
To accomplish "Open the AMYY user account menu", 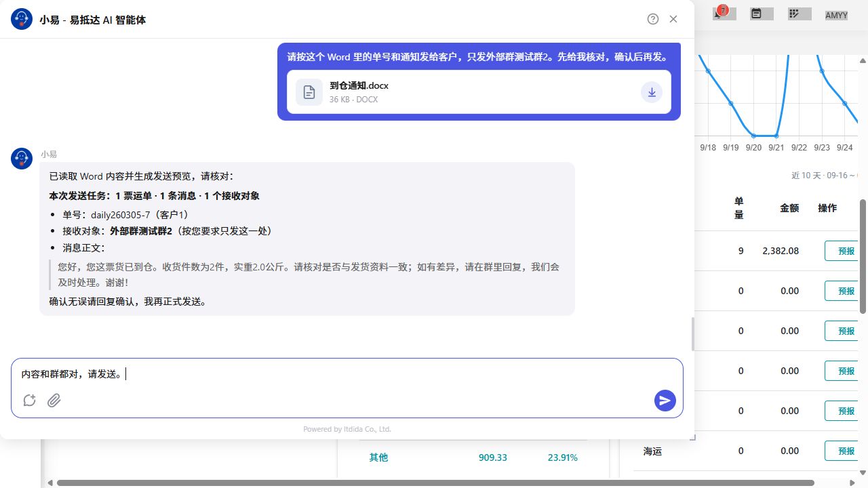I will [836, 15].
